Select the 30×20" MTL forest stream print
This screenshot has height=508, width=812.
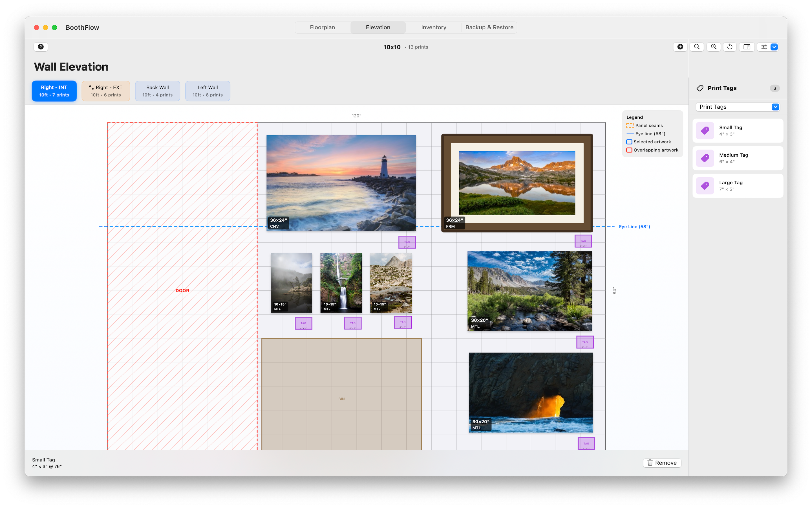(529, 291)
